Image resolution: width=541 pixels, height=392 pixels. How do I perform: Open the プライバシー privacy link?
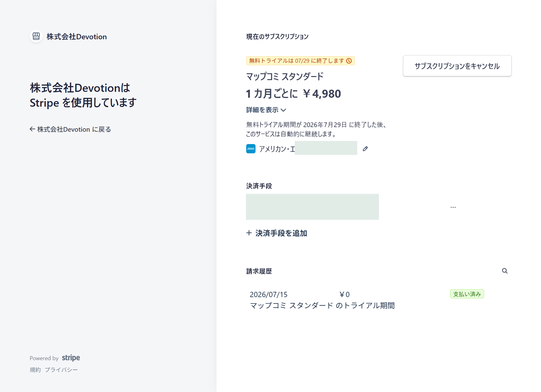coord(61,370)
